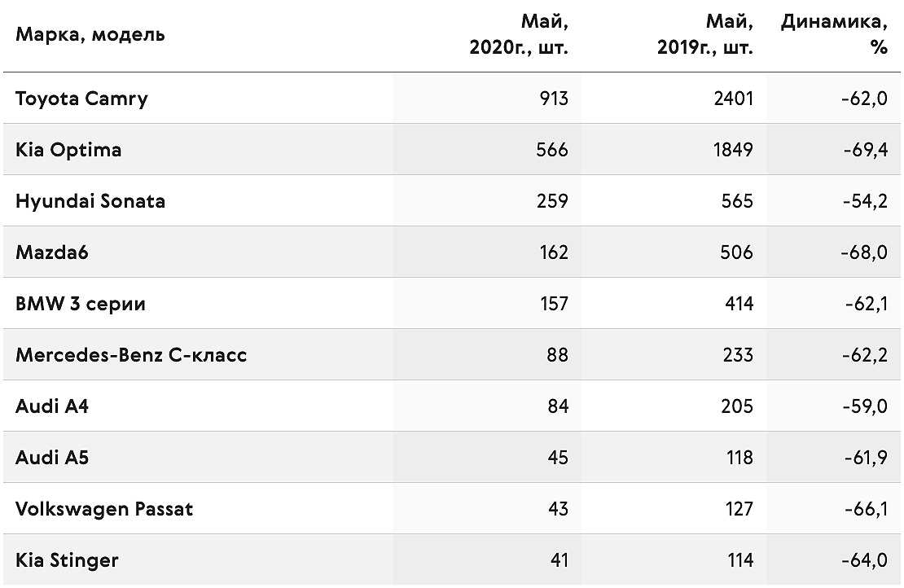904x588 pixels.
Task: Click the 913 sales value for Camry
Action: [554, 99]
